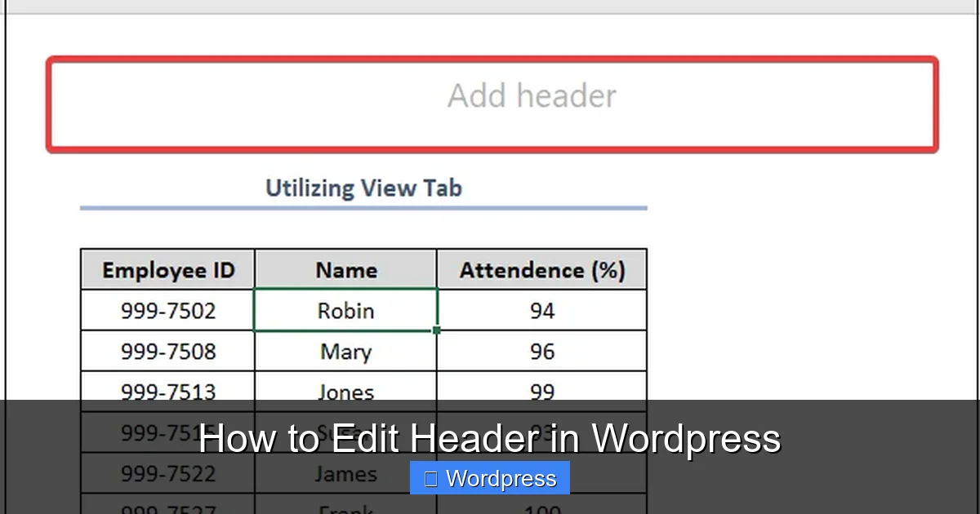Viewport: 980px width, 514px height.
Task: Click the category icon beside Wordpress label
Action: point(430,478)
